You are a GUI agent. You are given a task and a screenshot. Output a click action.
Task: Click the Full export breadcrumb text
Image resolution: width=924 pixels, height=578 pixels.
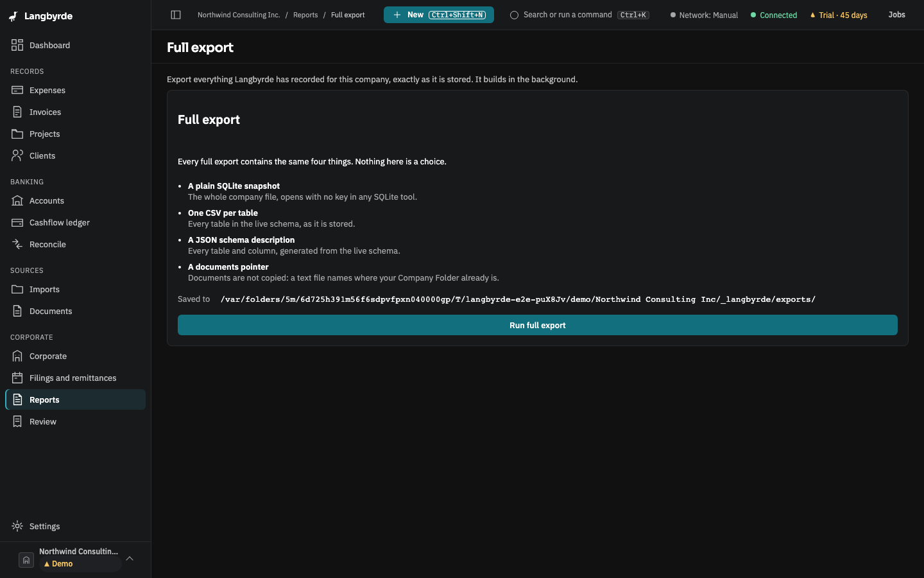tap(348, 15)
